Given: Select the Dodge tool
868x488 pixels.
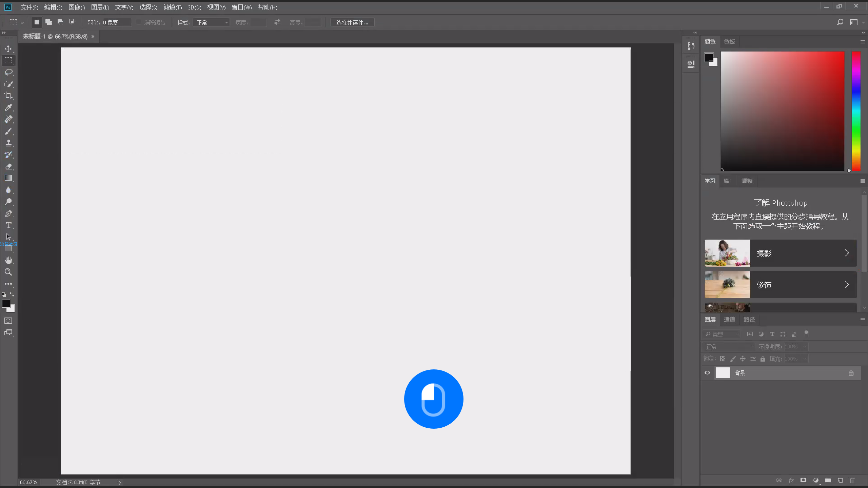Looking at the screenshot, I should 8,202.
